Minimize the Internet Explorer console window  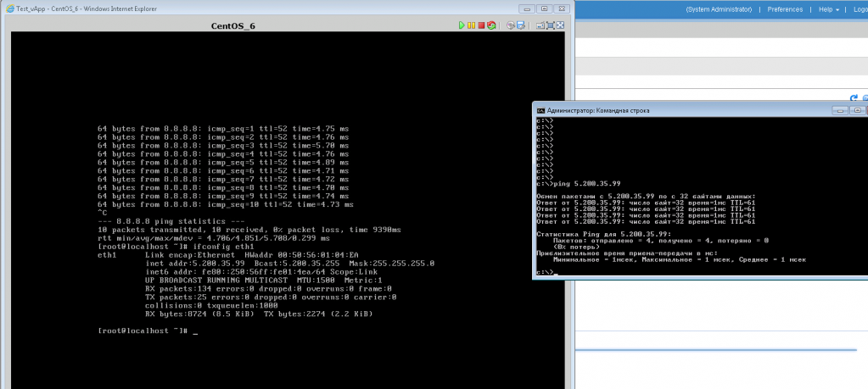526,8
